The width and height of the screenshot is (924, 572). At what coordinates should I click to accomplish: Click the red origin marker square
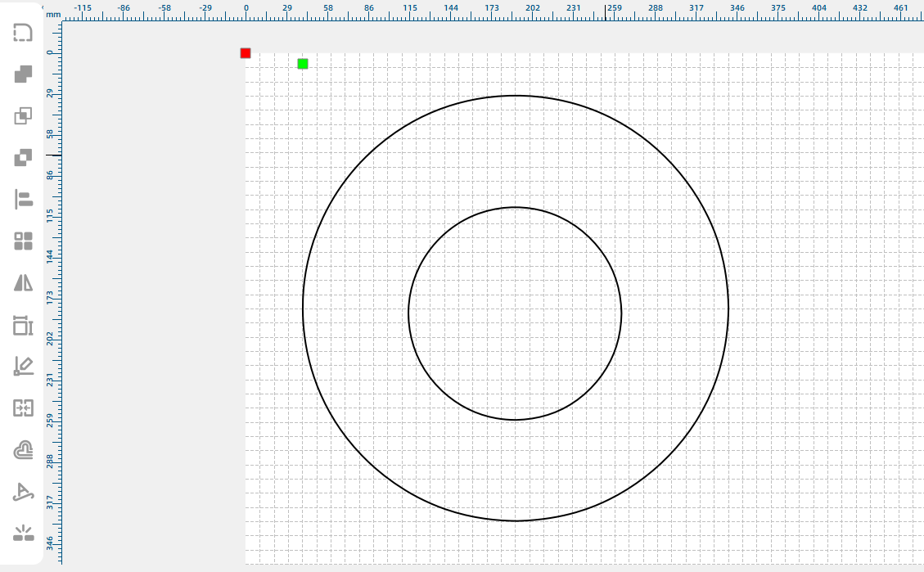click(x=246, y=53)
